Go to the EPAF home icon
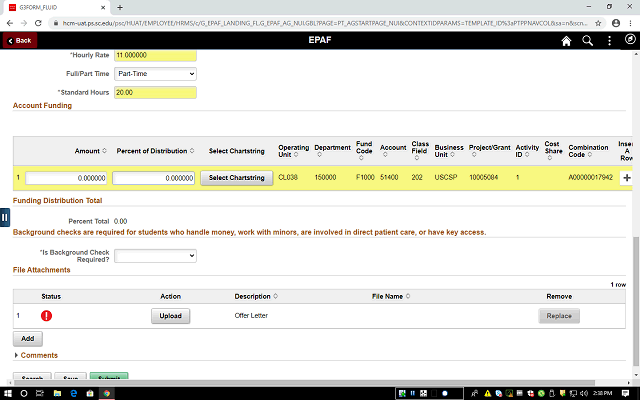Viewport: 640px width, 400px height. (x=566, y=41)
